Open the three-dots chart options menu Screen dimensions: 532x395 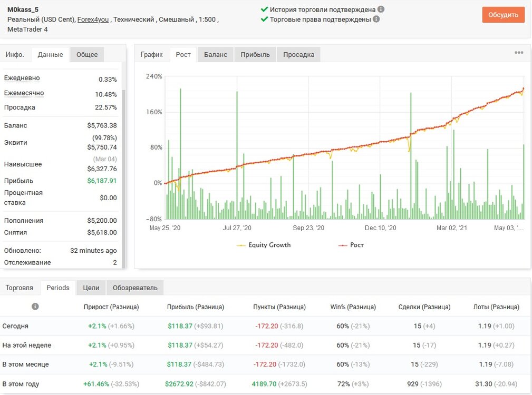coord(519,53)
